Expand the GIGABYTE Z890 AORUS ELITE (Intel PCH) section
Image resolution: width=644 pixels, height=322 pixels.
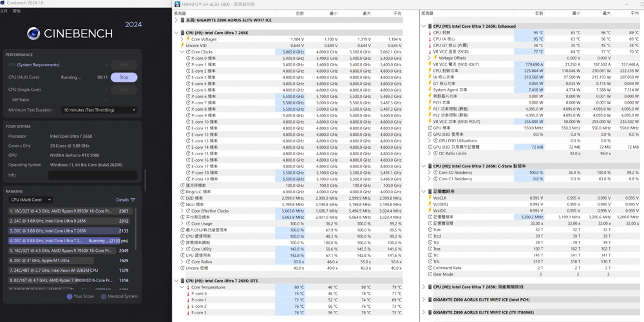(424, 299)
